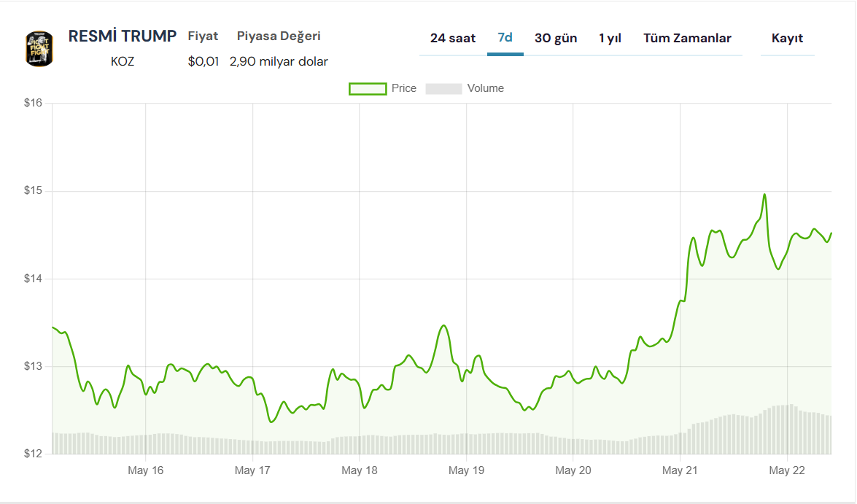Toggle the Volume series legend label

[485, 88]
